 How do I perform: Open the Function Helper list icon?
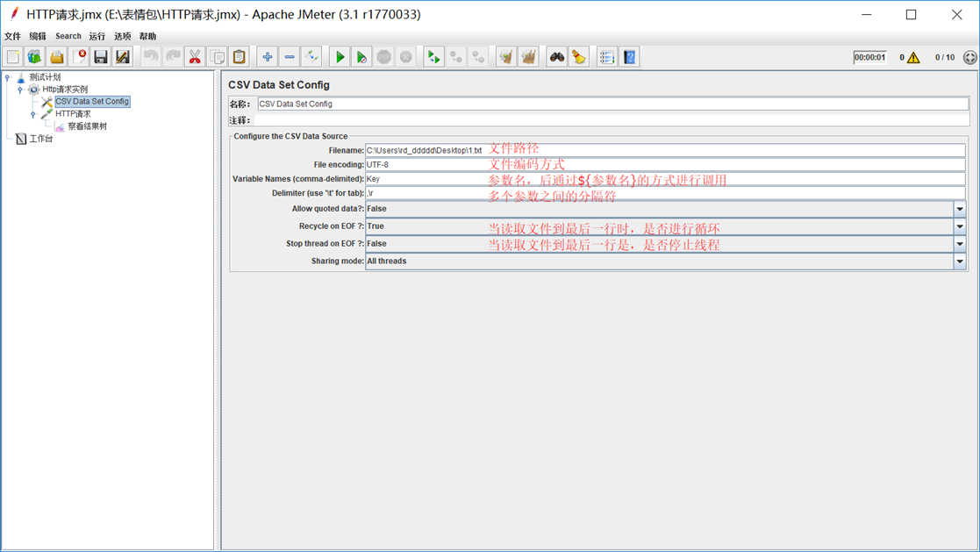pos(607,57)
